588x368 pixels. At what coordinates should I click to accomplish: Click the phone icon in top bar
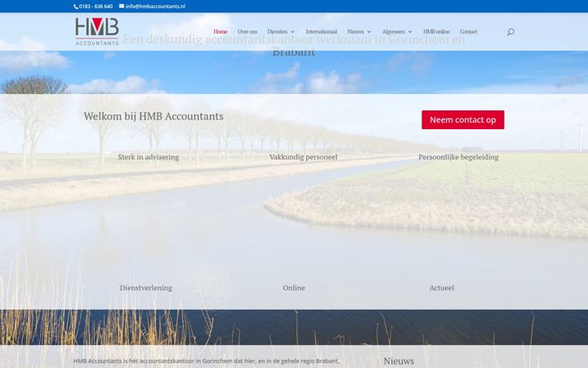tap(76, 7)
